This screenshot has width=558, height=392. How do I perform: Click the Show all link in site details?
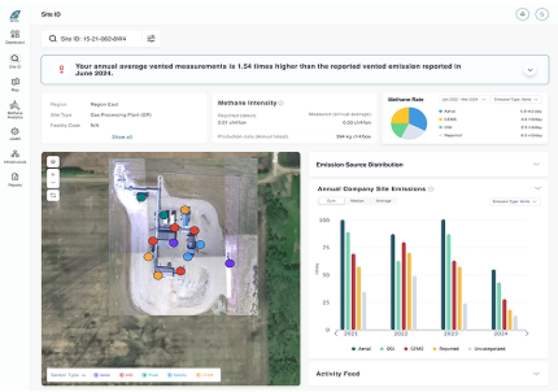click(x=122, y=137)
